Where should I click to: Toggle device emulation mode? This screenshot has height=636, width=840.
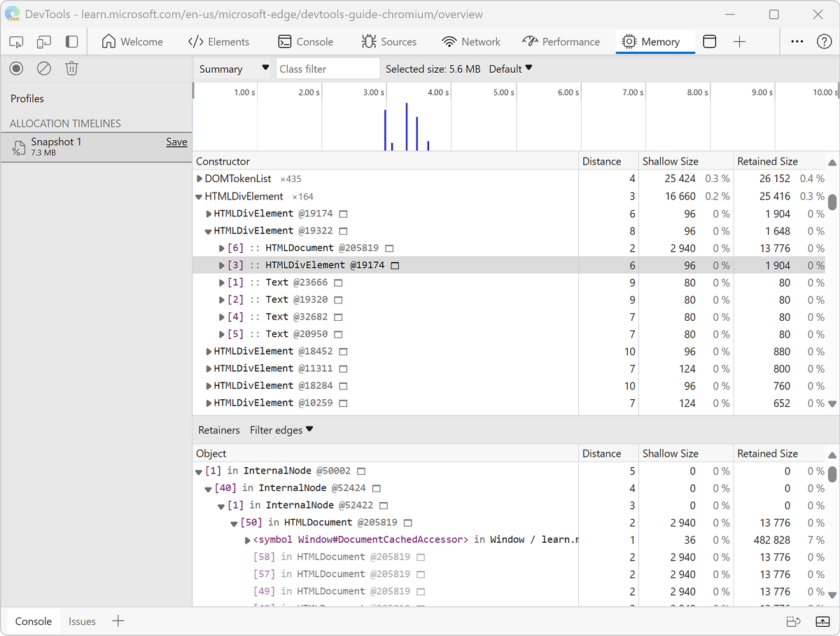(x=43, y=41)
